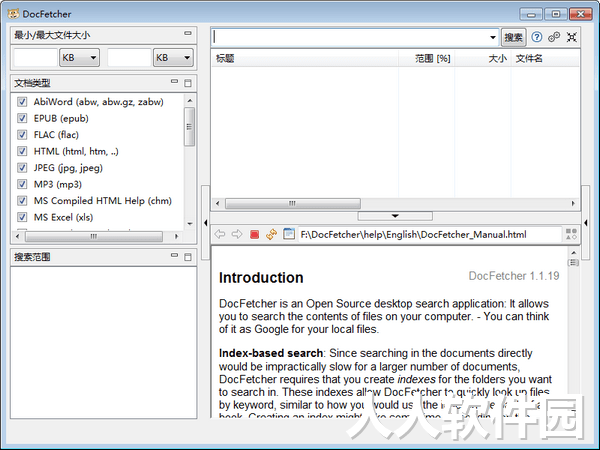Open the preferences gears icon
Image resolution: width=600 pixels, height=450 pixels.
pyautogui.click(x=554, y=37)
